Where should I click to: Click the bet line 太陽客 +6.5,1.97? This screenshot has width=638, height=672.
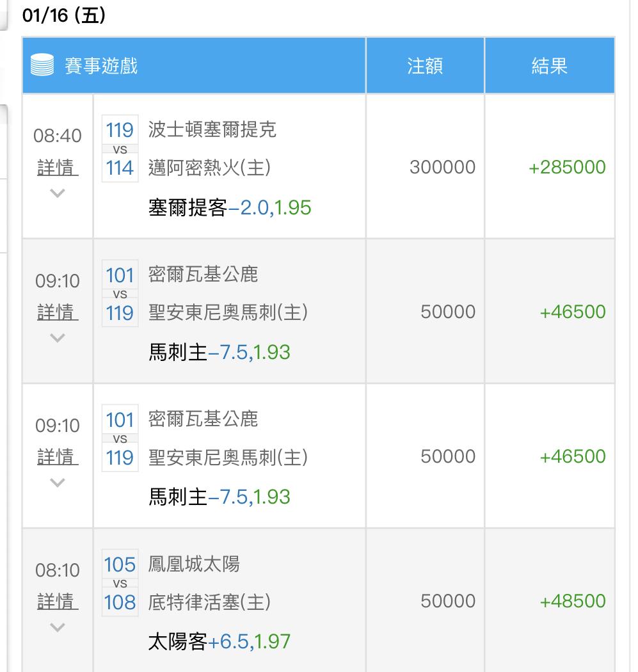219,641
